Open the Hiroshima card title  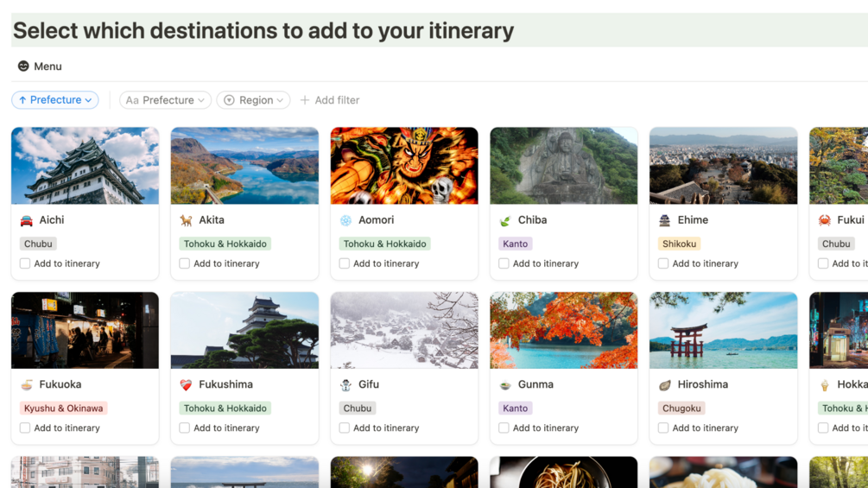702,384
